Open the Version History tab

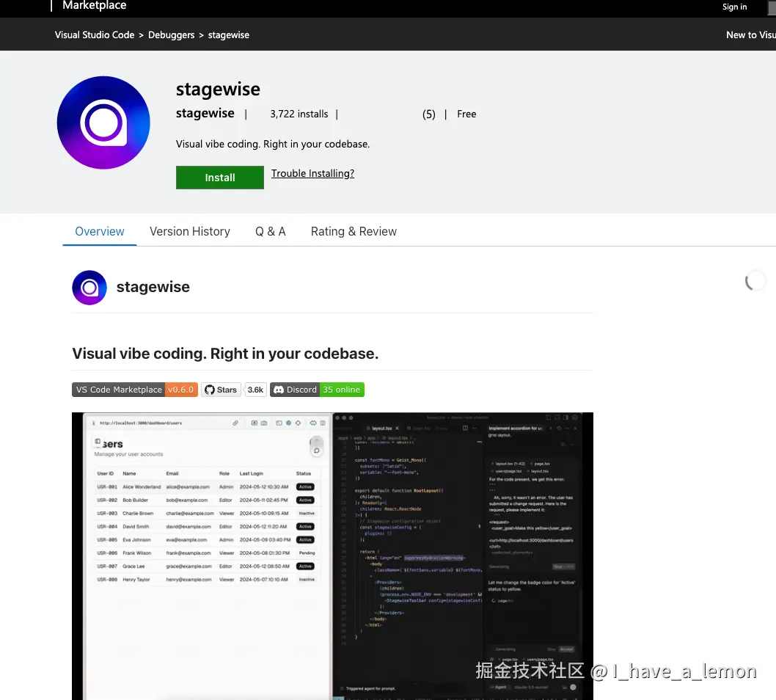click(189, 231)
